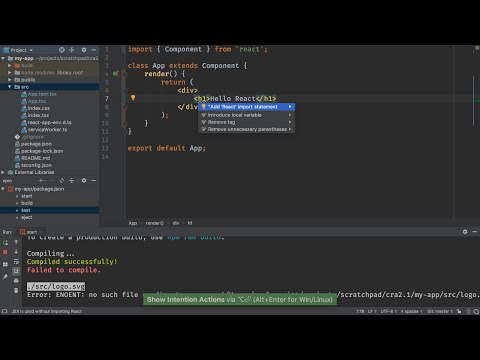
Task: Hide the Project panel with minimize dash
Action: tap(94, 50)
